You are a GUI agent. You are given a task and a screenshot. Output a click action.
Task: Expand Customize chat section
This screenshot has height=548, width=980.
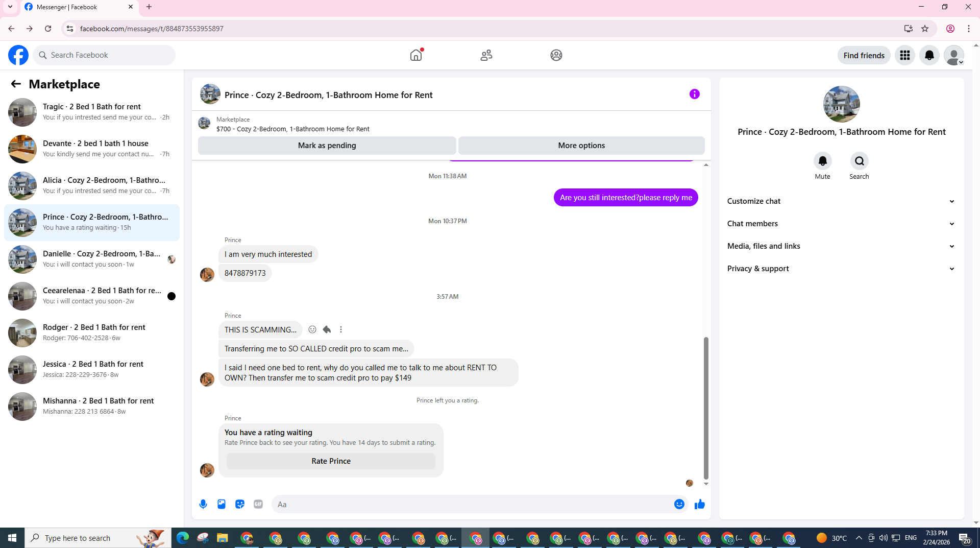(841, 201)
